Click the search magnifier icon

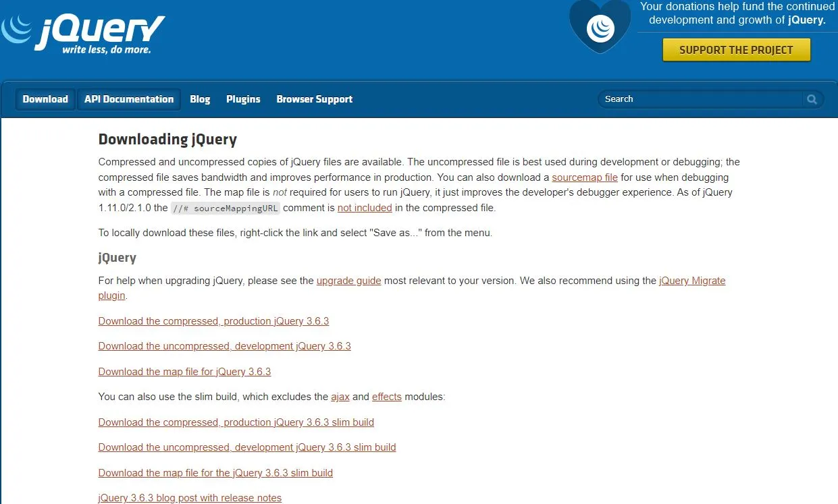[812, 99]
